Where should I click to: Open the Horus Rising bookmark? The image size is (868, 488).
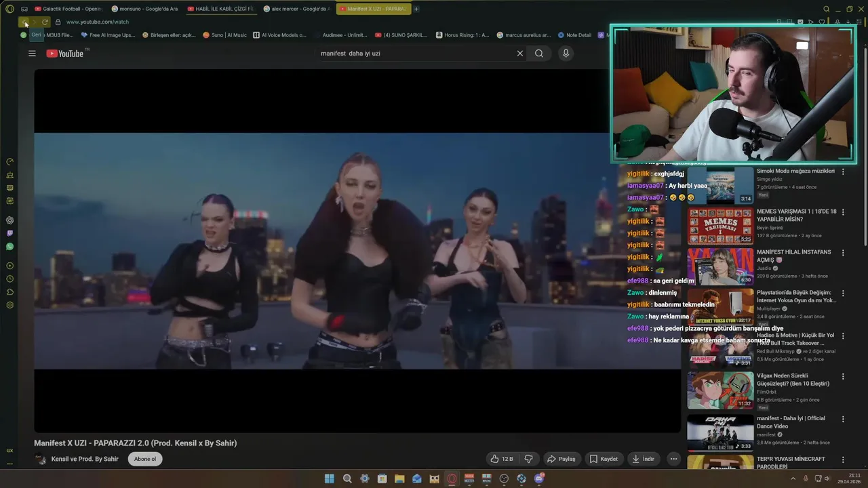(462, 35)
